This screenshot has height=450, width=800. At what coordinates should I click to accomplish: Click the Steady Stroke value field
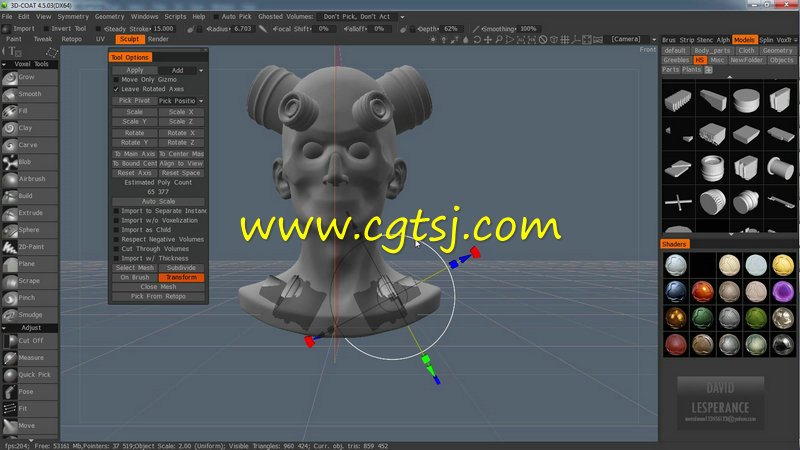tap(163, 29)
